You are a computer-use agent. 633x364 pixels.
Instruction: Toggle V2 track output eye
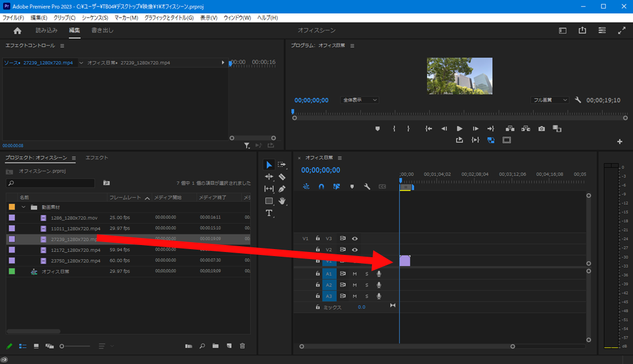[354, 250]
